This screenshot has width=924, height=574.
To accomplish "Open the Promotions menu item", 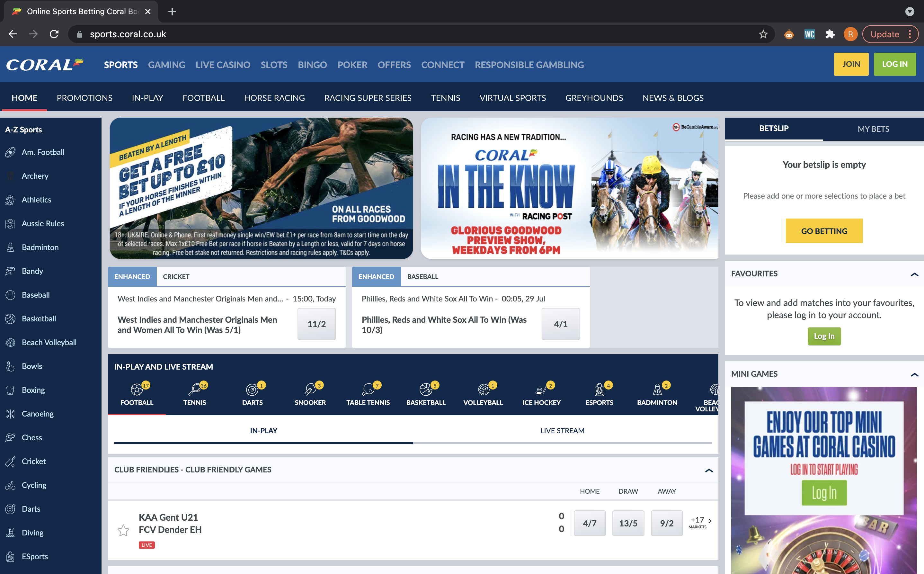I will tap(84, 98).
